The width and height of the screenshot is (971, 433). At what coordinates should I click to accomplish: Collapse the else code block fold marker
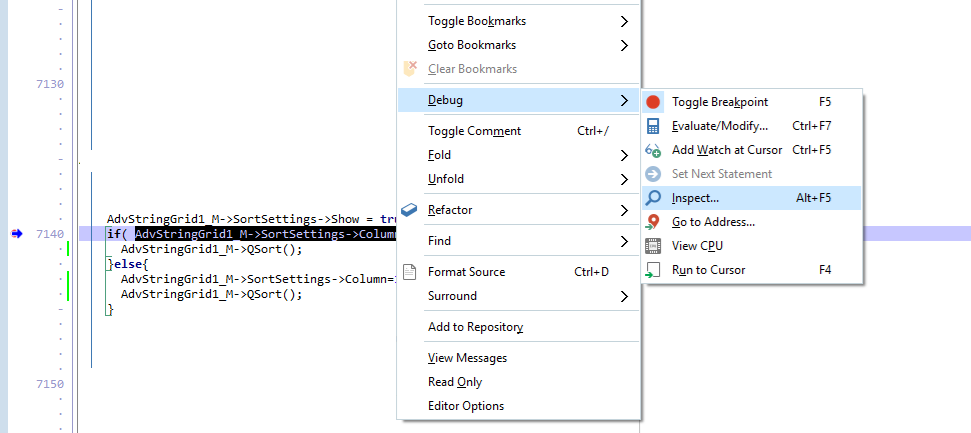[x=109, y=264]
